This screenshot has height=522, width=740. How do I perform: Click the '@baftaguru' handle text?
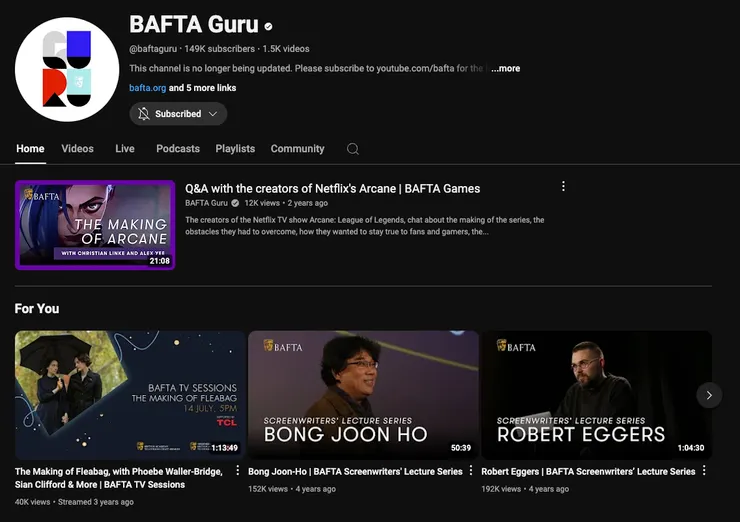tap(153, 49)
